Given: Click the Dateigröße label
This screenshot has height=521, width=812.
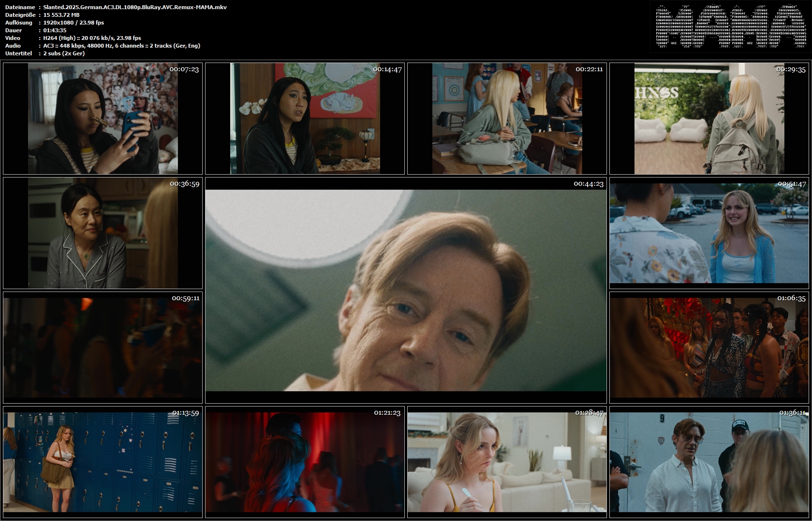Looking at the screenshot, I should tap(20, 15).
